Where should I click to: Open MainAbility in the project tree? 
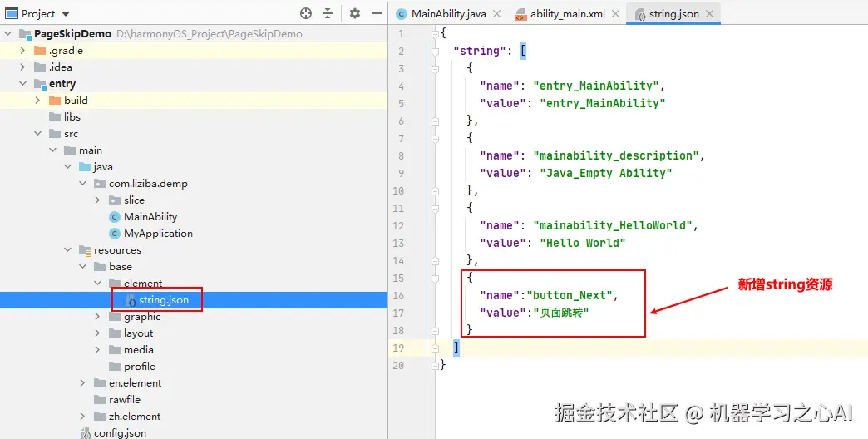[x=150, y=217]
